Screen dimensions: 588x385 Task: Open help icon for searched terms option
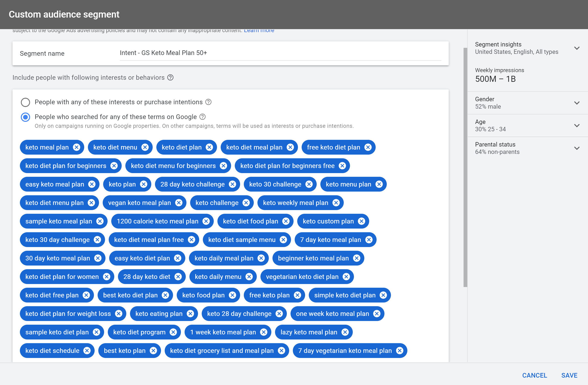202,117
